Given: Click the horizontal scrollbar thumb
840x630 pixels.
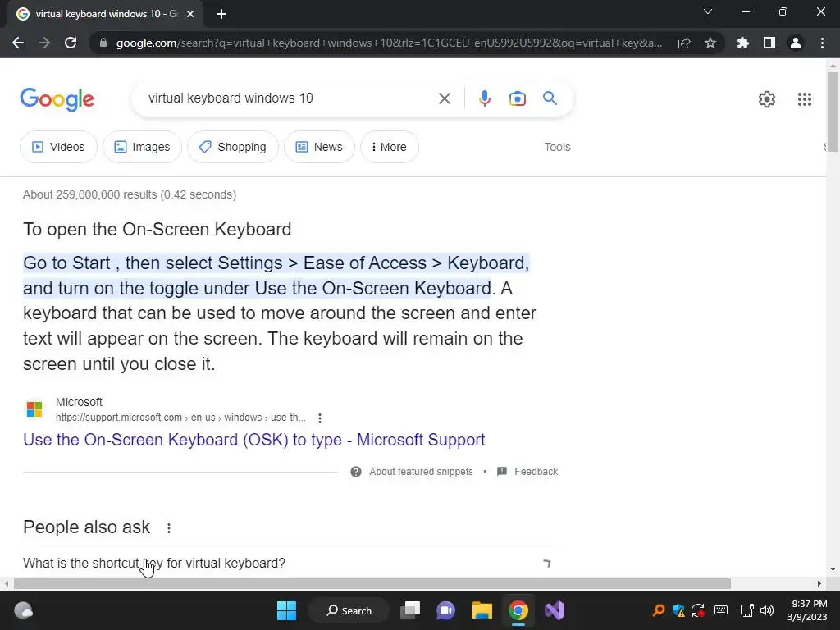Looking at the screenshot, I should click(372, 583).
